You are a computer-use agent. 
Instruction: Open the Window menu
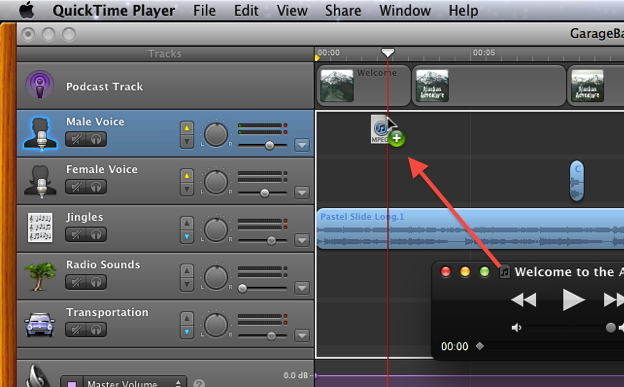coord(405,10)
